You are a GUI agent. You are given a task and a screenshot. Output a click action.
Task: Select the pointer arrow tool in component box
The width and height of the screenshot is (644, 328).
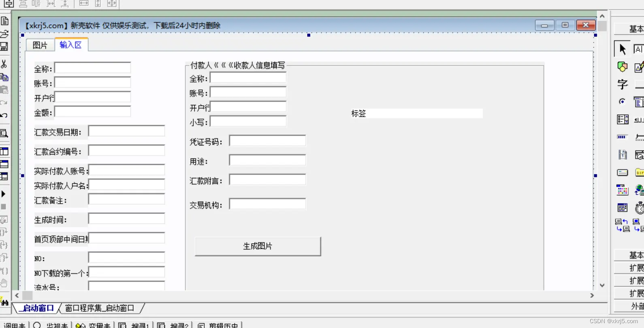pos(622,49)
